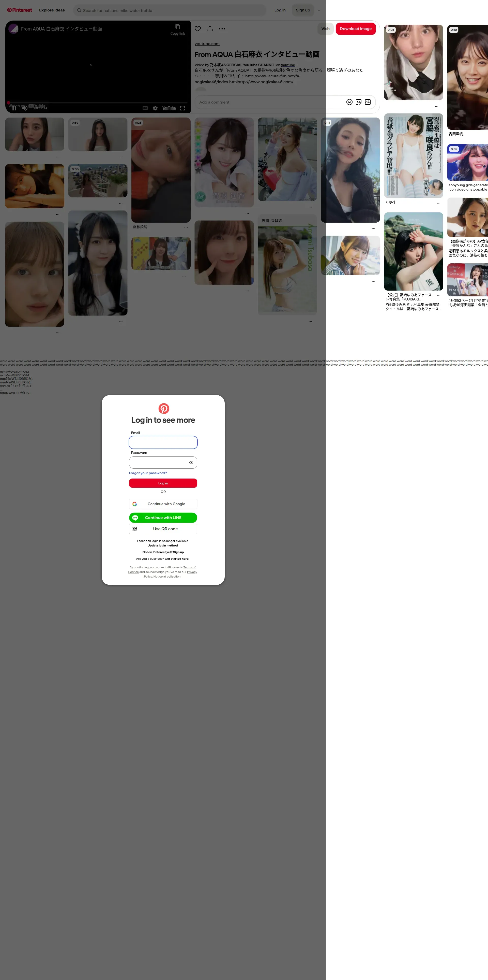This screenshot has height=980, width=488.
Task: Open options dots under the 사쿠라 pin
Action: coord(438,203)
